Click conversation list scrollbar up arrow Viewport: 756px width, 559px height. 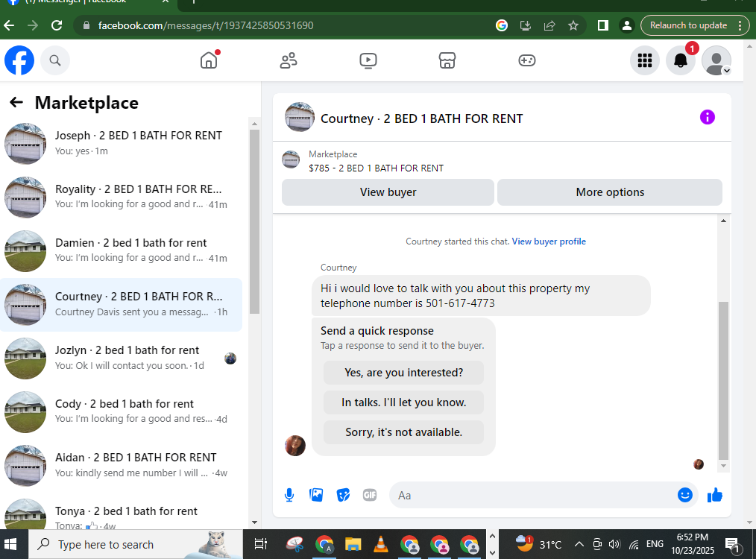pos(254,124)
